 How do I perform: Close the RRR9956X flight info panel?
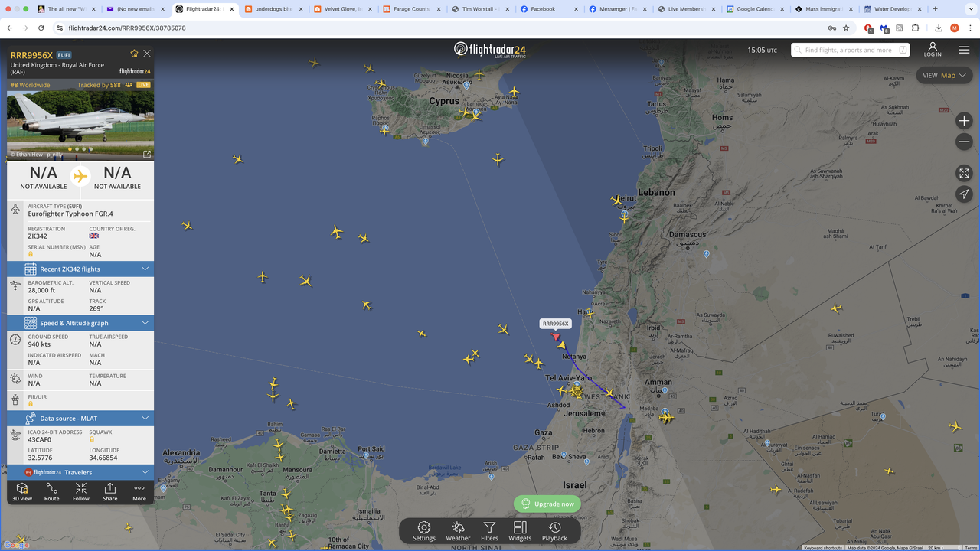pos(147,54)
